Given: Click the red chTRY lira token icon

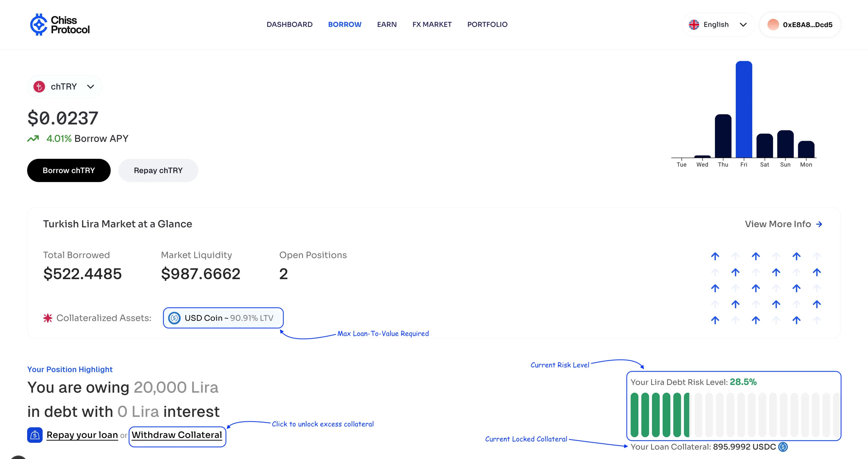Looking at the screenshot, I should tap(39, 86).
